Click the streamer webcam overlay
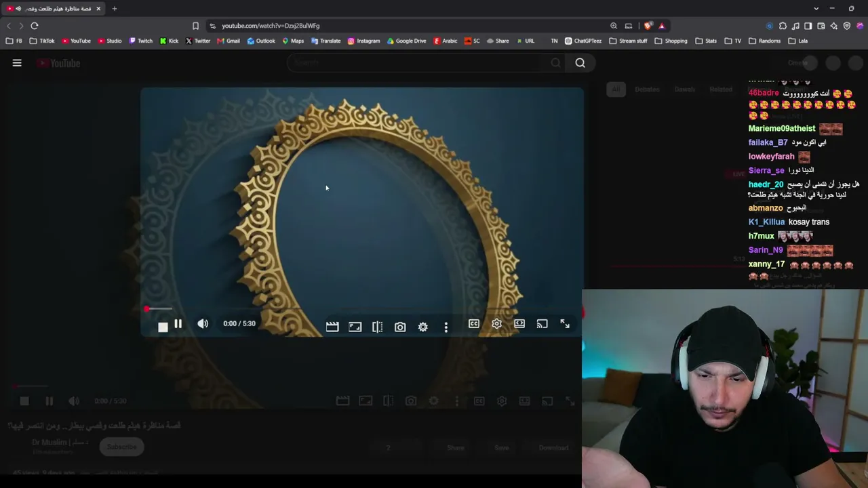 725,388
